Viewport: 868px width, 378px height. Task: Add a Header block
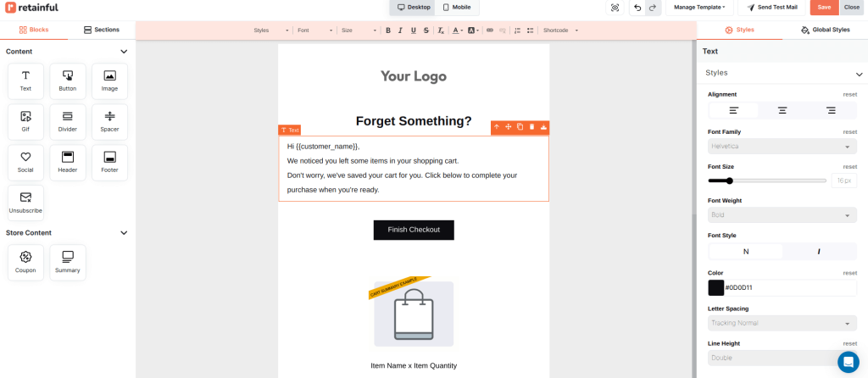point(68,163)
